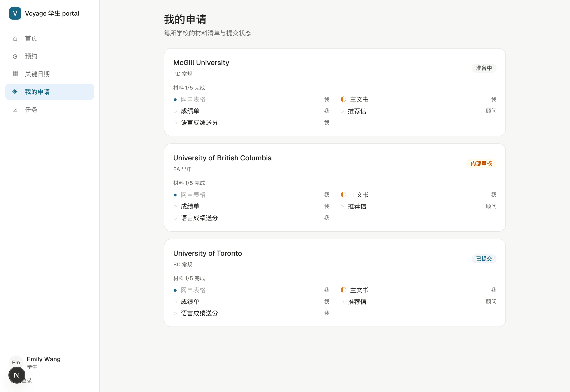Click the Voyage V logo icon
Viewport: 570px width, 392px height.
point(15,13)
